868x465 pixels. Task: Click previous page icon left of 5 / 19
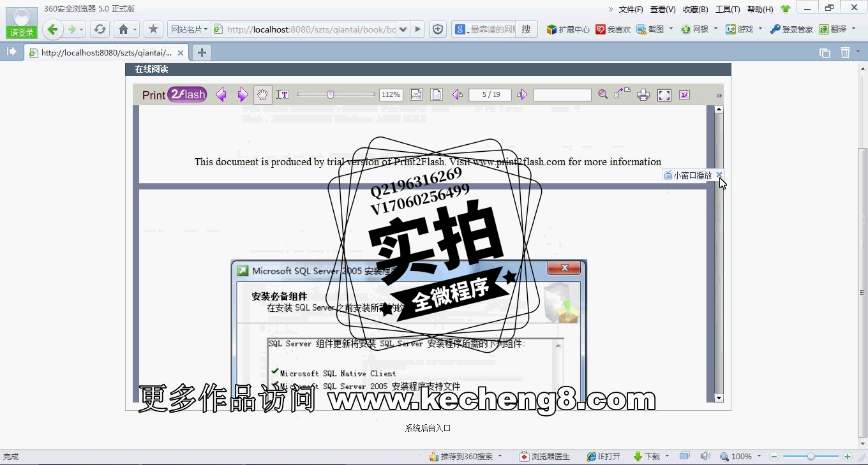tap(458, 94)
